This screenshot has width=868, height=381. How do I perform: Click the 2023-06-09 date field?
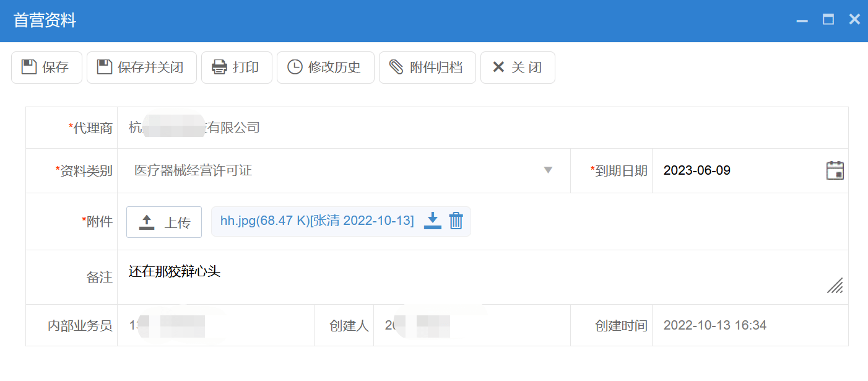click(x=697, y=169)
